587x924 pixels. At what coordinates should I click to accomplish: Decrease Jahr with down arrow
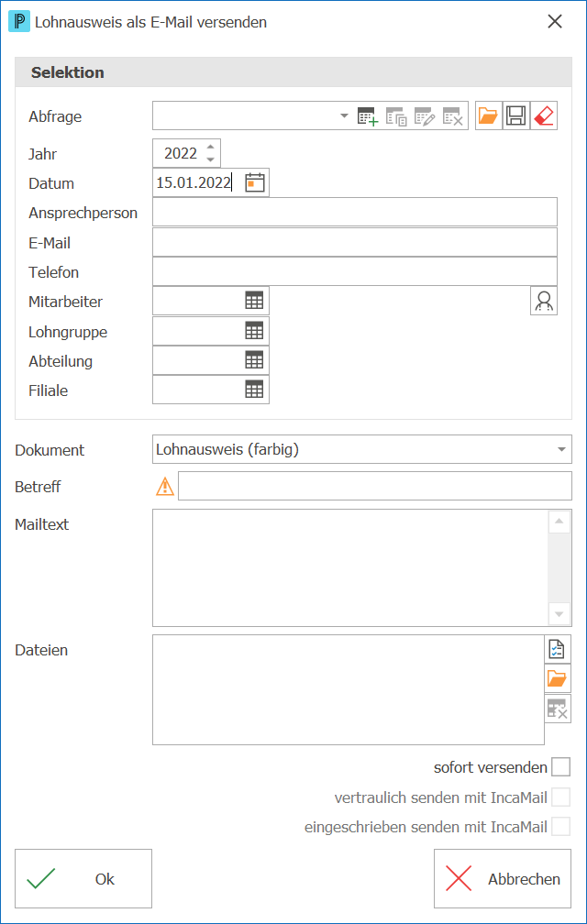[x=210, y=159]
